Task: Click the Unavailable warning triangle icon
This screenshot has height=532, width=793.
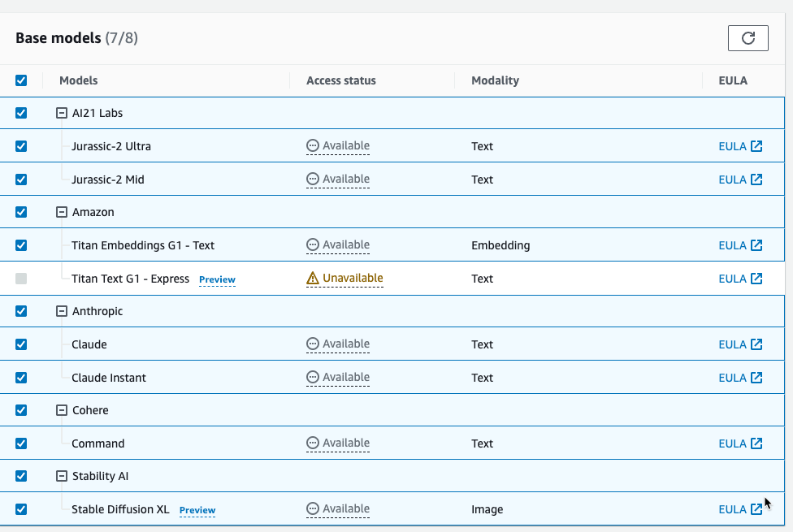Action: pyautogui.click(x=313, y=278)
